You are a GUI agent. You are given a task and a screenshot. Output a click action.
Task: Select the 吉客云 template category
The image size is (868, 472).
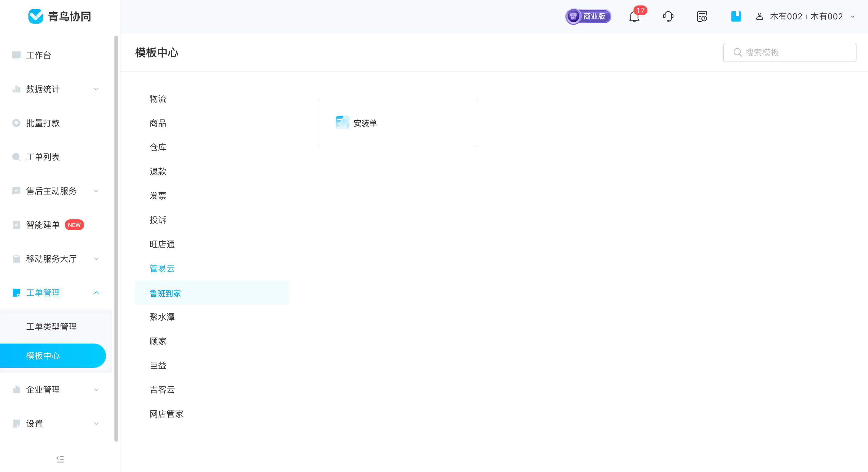pyautogui.click(x=212, y=390)
